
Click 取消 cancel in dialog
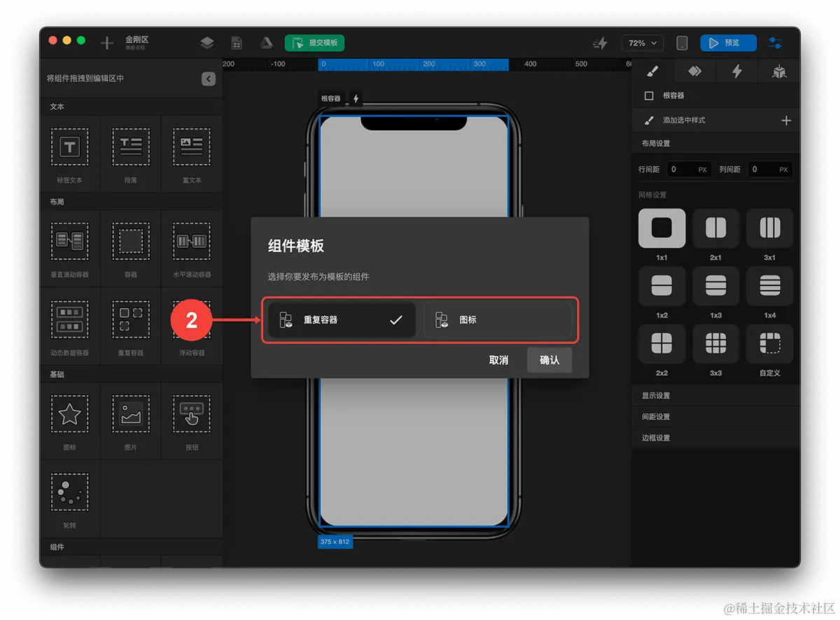pos(498,360)
